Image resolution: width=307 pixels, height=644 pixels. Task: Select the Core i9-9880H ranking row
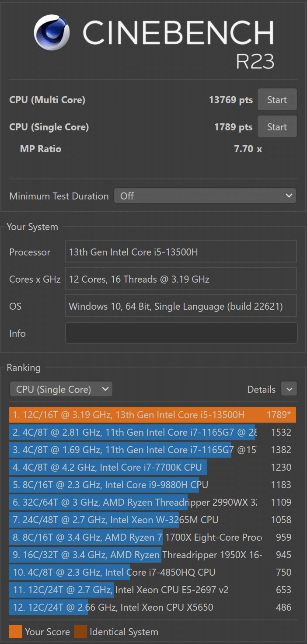click(152, 485)
